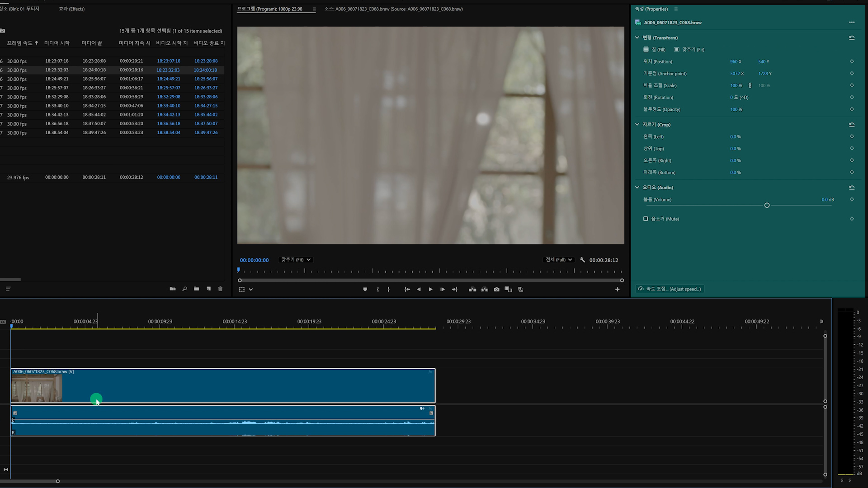Open the Comparison View button
Screen dimensions: 868x488
pyautogui.click(x=509, y=289)
